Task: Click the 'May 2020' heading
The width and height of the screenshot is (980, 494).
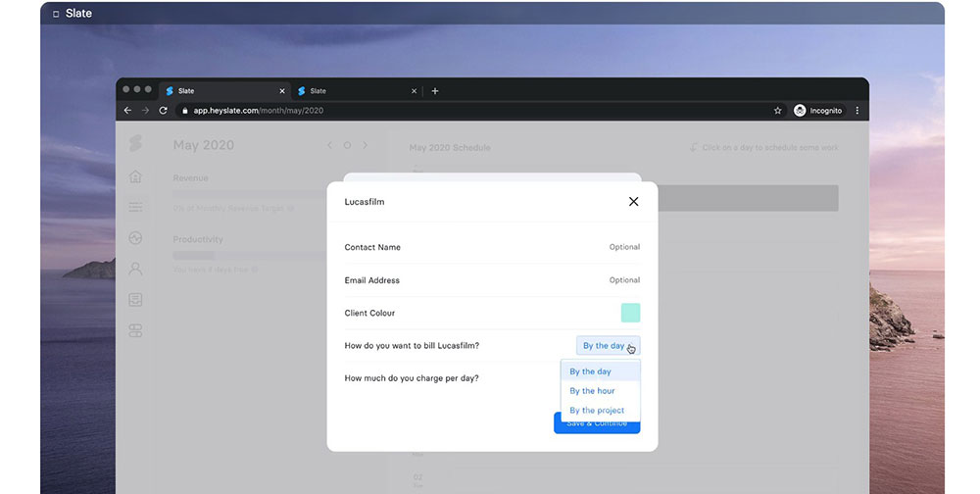Action: pos(204,145)
